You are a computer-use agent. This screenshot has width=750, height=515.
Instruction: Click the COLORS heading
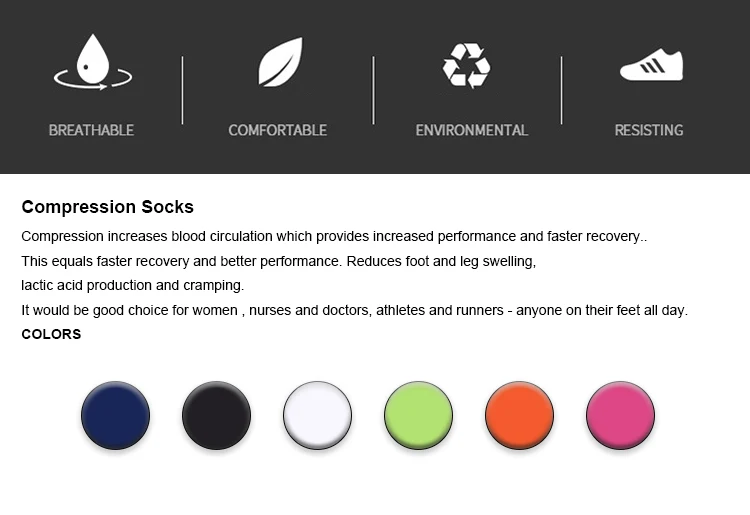[51, 334]
